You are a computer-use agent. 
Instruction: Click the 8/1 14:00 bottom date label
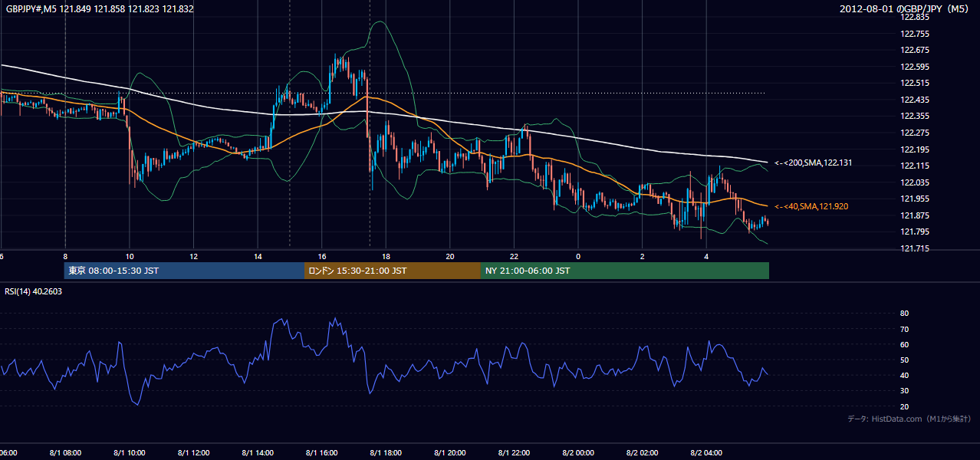258,453
